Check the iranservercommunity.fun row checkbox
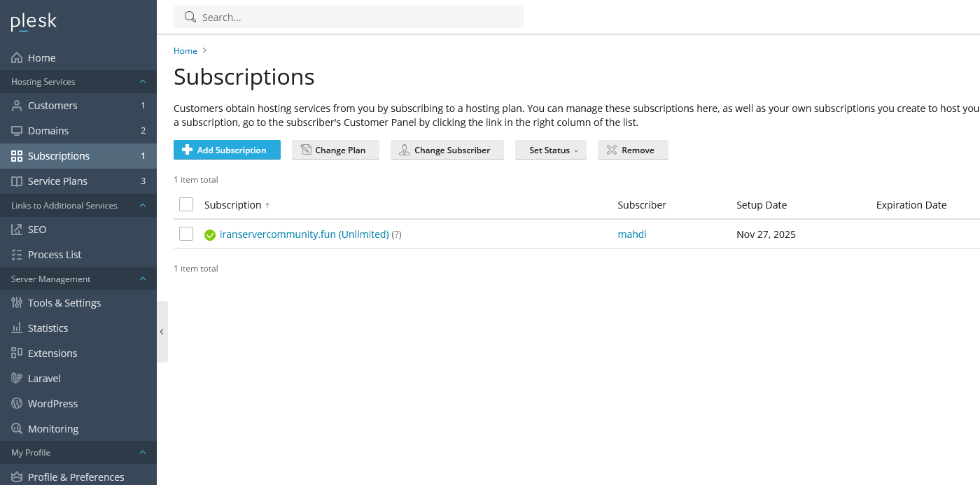Image resolution: width=980 pixels, height=485 pixels. pyautogui.click(x=186, y=234)
